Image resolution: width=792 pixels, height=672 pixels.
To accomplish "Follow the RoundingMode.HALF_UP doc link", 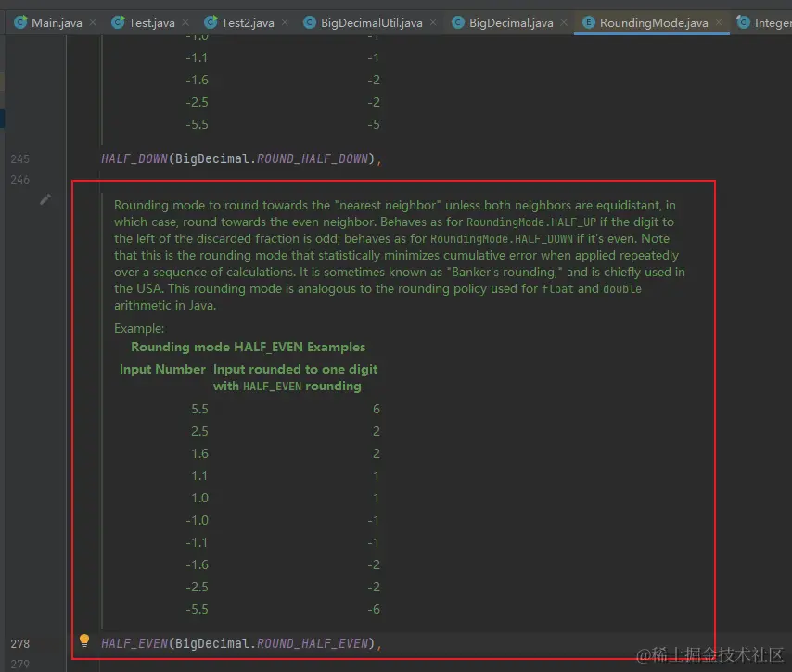I will [530, 222].
